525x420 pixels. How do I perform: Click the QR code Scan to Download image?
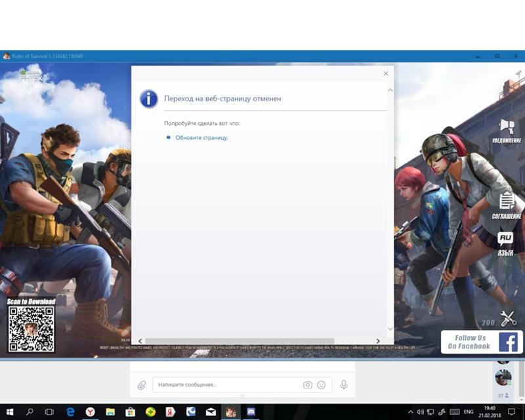31,329
